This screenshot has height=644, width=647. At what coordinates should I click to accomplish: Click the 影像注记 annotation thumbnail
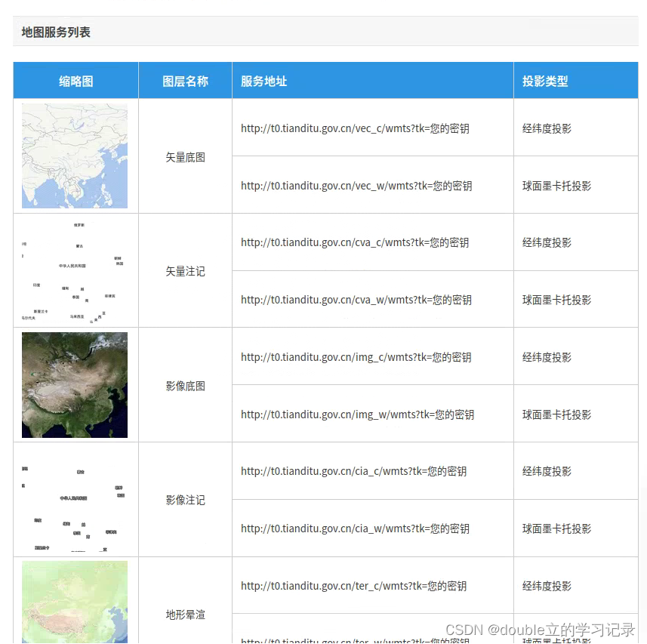[74, 499]
